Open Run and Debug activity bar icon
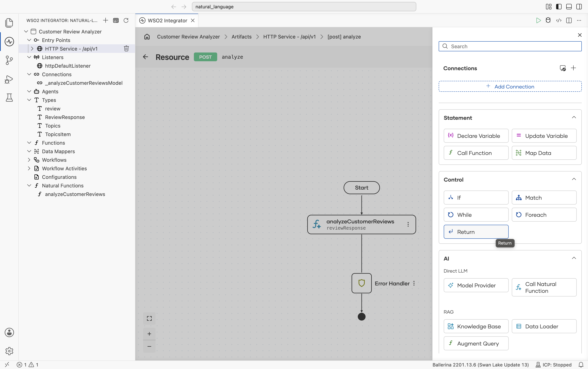 click(x=9, y=79)
